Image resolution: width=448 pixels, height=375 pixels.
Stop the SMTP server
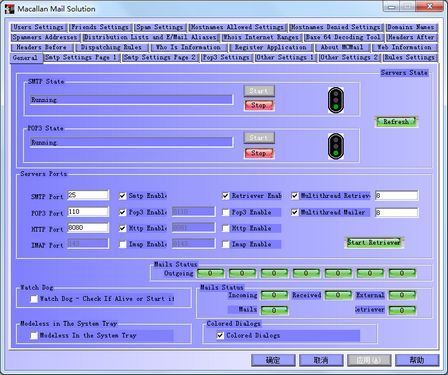pos(259,105)
